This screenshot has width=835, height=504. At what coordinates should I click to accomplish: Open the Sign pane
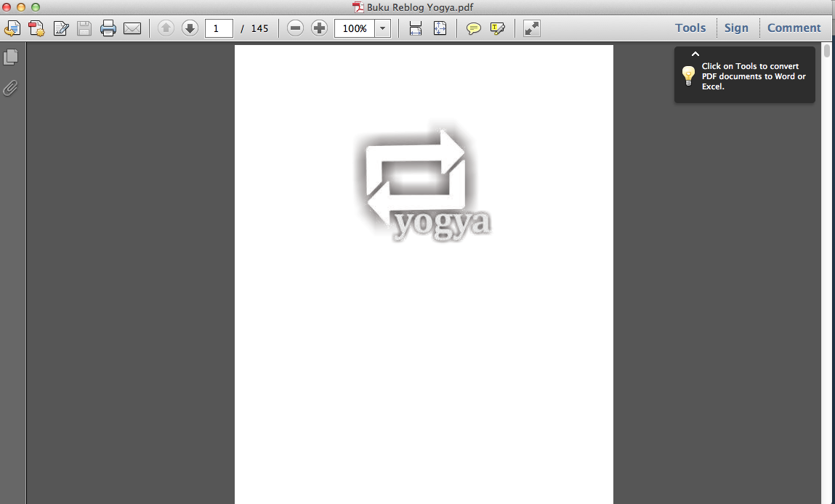[736, 28]
